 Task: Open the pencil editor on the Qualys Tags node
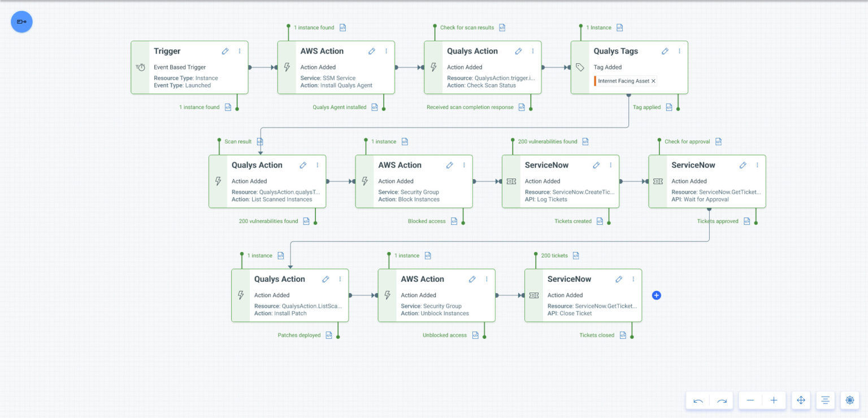pos(665,51)
